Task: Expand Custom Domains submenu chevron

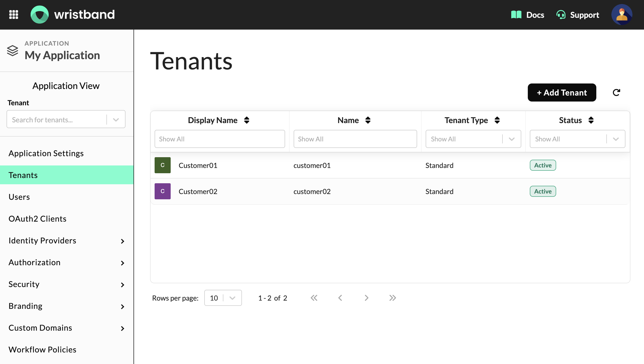Action: click(122, 328)
